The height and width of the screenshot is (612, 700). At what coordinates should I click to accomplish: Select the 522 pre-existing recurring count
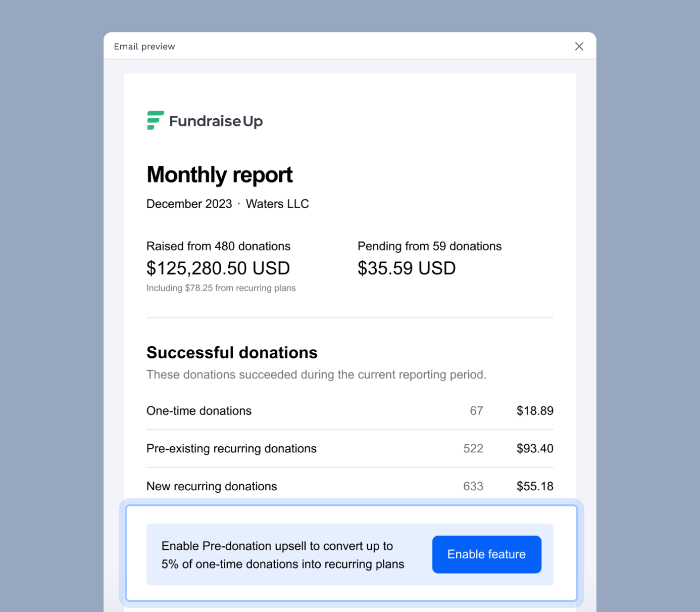473,449
